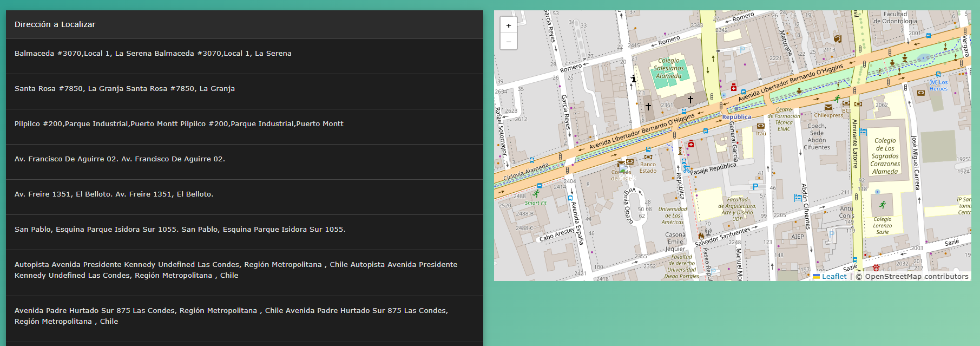The image size is (980, 346).
Task: Open the Leaflet attribution link
Action: pos(834,277)
